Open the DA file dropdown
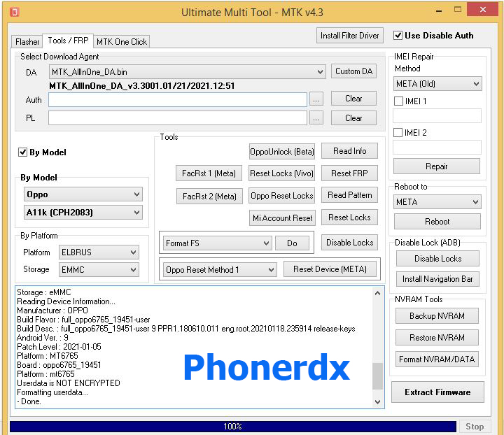Viewport: 504px width, 435px height. coord(188,72)
